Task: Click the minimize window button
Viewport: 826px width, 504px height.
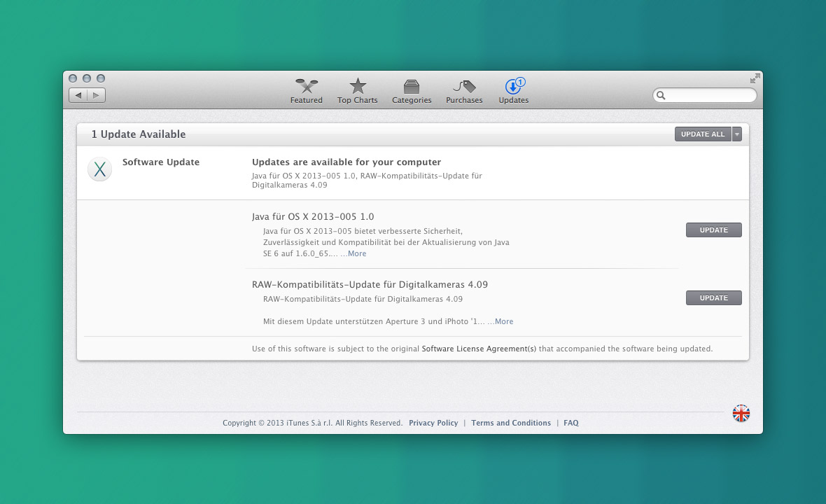Action: 87,78
